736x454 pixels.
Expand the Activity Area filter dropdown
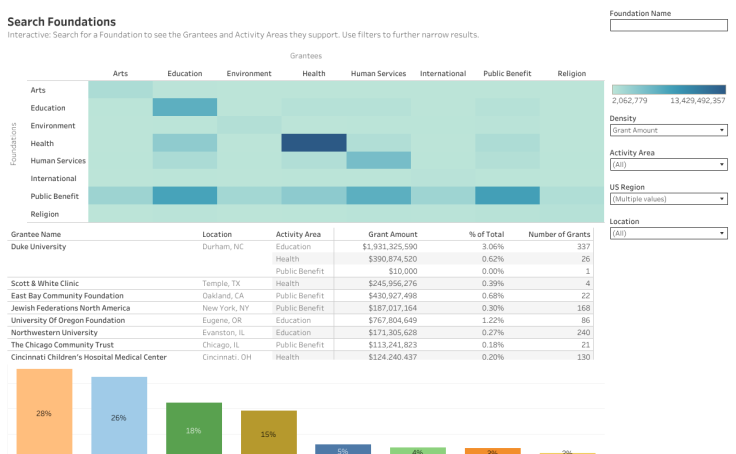click(x=668, y=164)
